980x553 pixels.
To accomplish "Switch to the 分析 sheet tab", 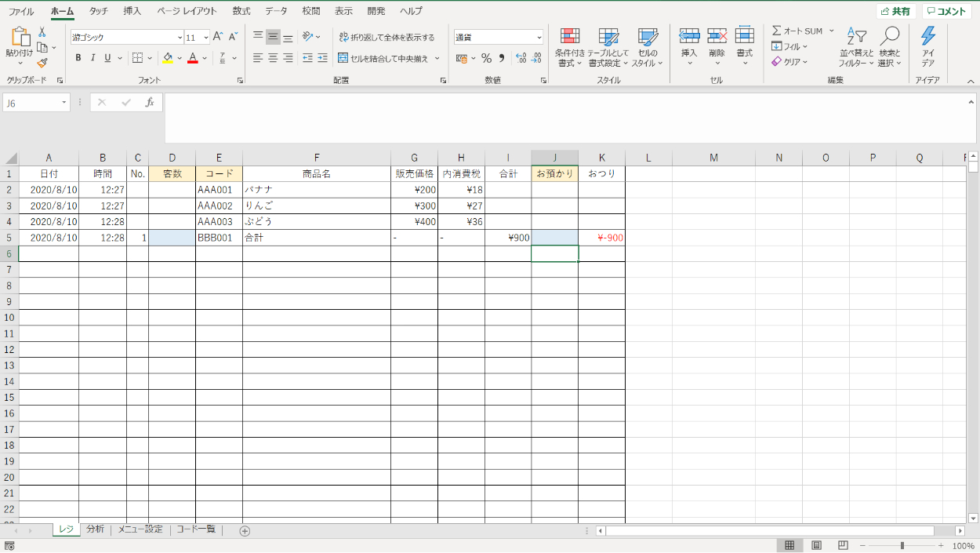I will coord(95,529).
